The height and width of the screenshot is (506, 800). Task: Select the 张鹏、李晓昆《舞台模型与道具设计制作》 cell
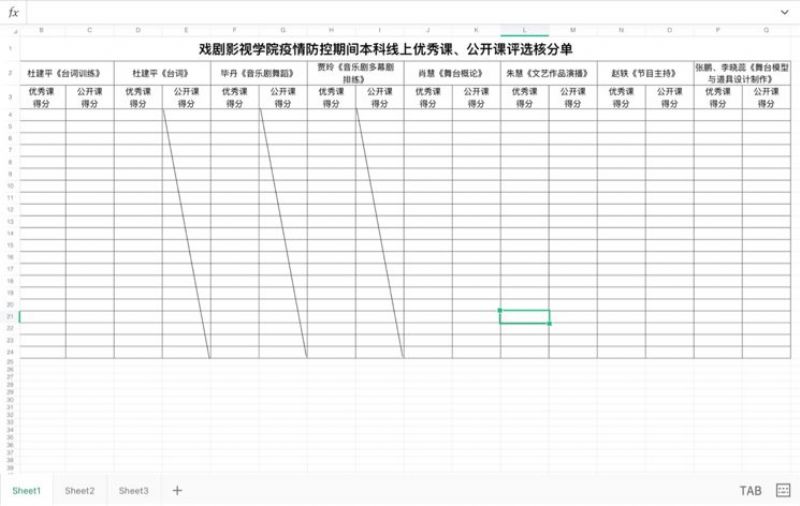(742, 73)
